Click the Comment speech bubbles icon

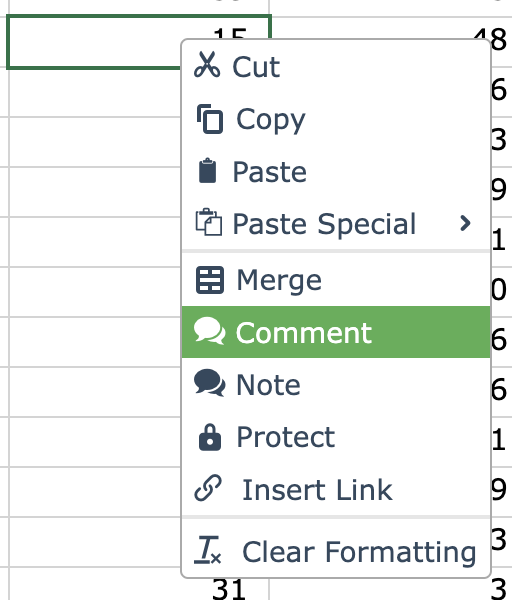(209, 331)
